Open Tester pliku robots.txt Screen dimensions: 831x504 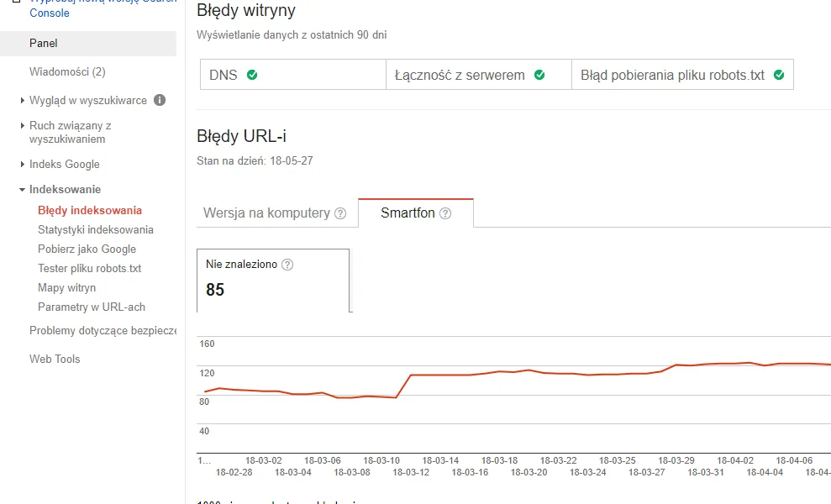[90, 269]
